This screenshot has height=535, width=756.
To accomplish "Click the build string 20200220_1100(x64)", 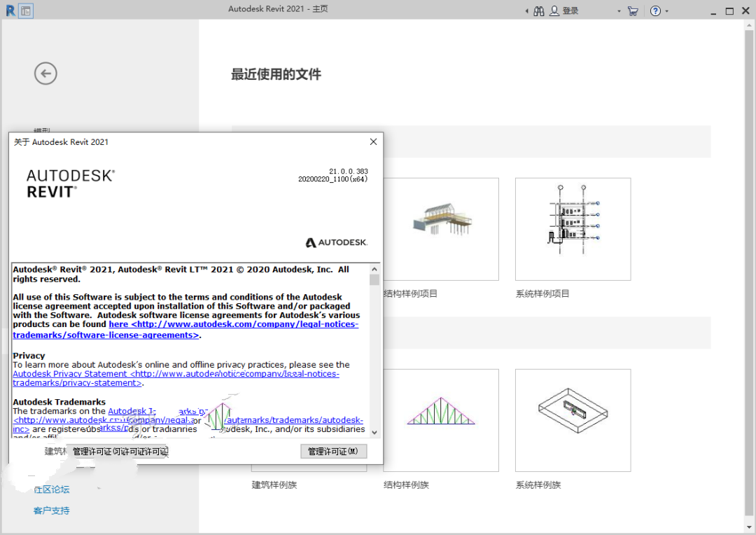I will [x=333, y=179].
